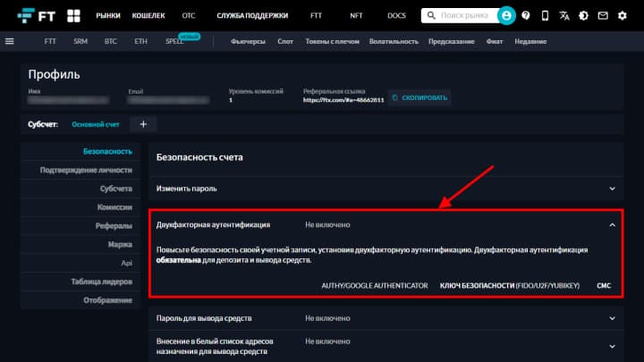Image resolution: width=644 pixels, height=362 pixels.
Task: Click the Изменить пароль row label
Action: pyautogui.click(x=186, y=189)
